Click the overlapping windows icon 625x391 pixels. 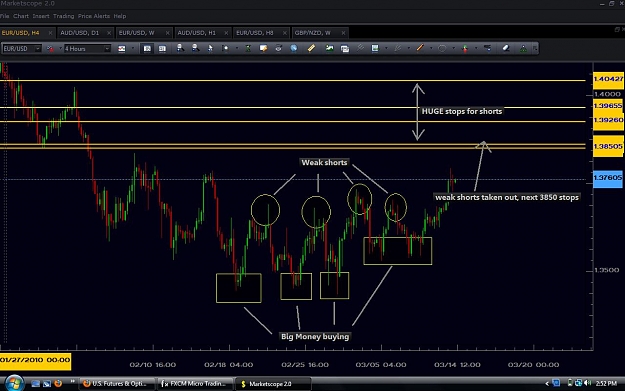pos(345,49)
